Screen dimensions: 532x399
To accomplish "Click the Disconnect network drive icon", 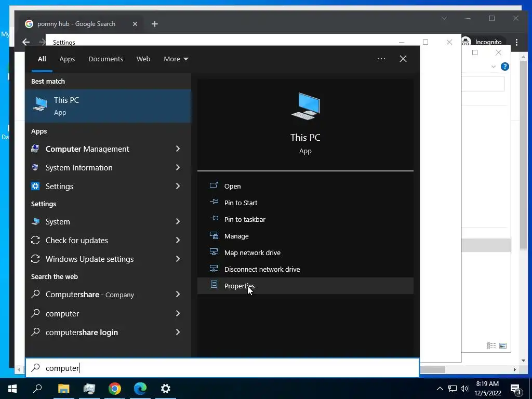I will click(214, 268).
